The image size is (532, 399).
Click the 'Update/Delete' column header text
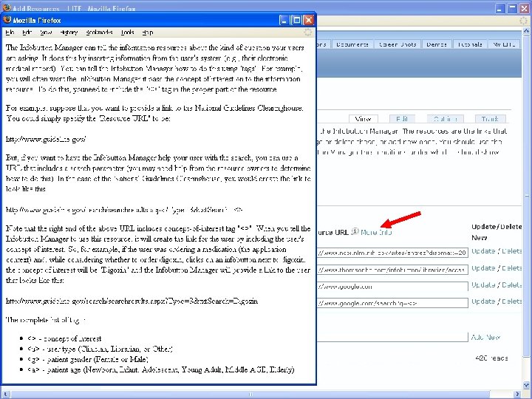point(497,227)
